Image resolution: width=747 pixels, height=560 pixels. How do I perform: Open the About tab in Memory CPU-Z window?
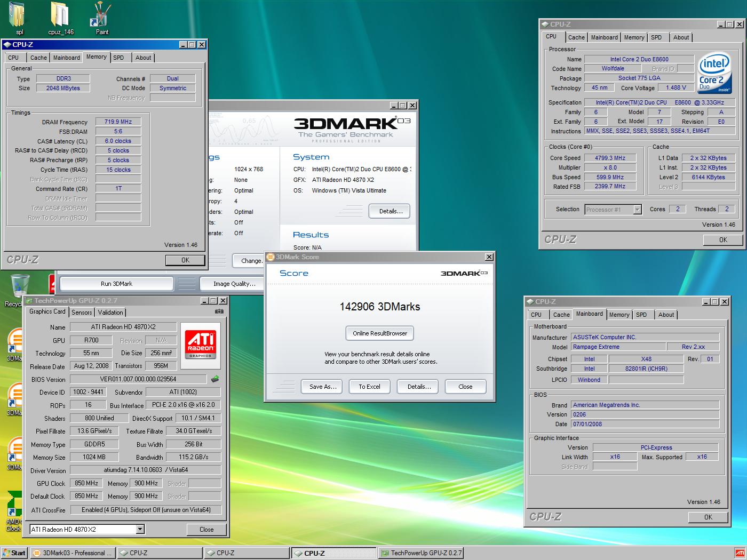click(143, 58)
